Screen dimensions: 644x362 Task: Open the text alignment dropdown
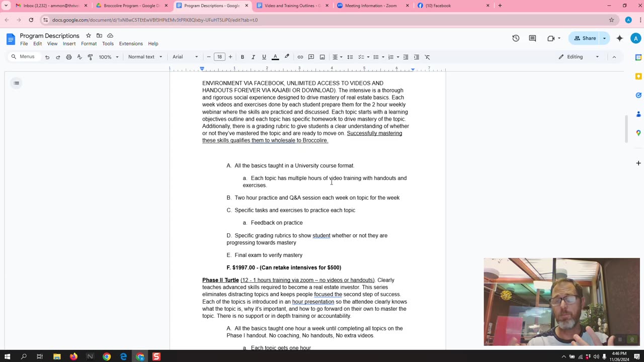(337, 57)
